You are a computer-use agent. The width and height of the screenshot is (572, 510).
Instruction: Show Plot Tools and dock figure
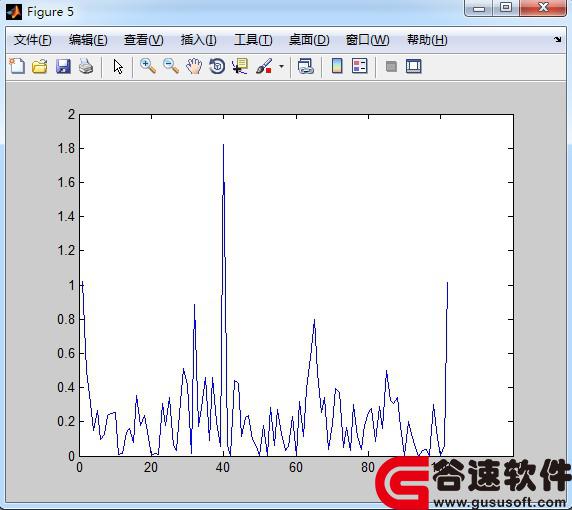tap(414, 66)
